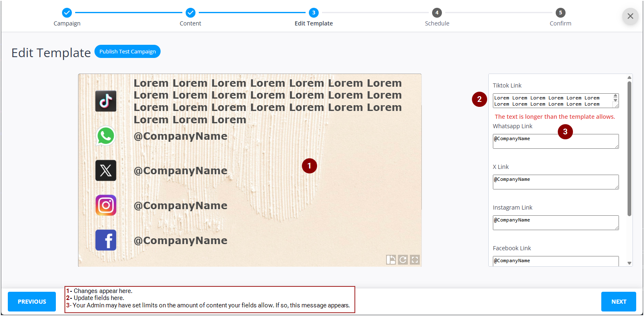Open the Confirm step
This screenshot has height=316, width=644.
pos(560,13)
